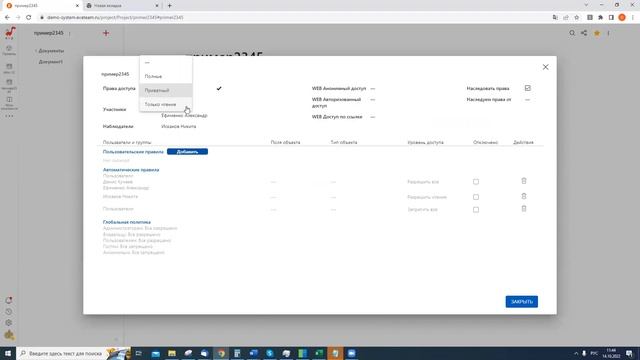Click the user avatar icon at rail bottom
The width and height of the screenshot is (640, 360).
click(9, 335)
